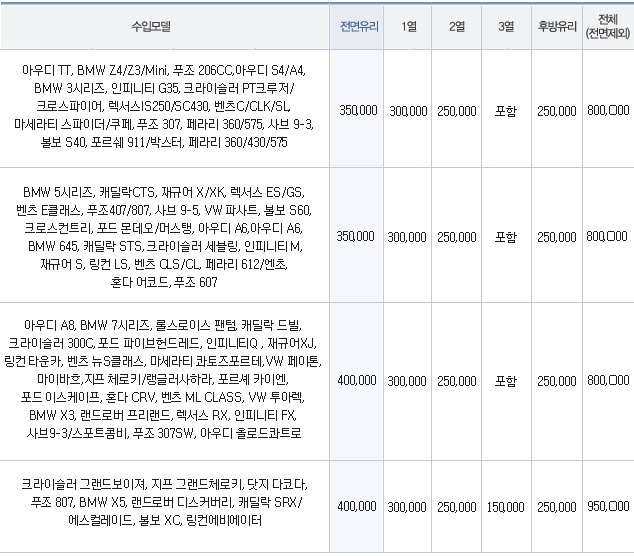Screen dimensions: 634x556
Task: Click the 전체 (전면제외) column header
Action: [x=608, y=26]
